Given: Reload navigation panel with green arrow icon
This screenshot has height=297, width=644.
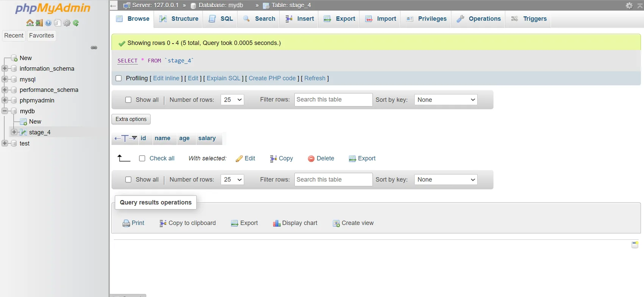Looking at the screenshot, I should [x=76, y=23].
